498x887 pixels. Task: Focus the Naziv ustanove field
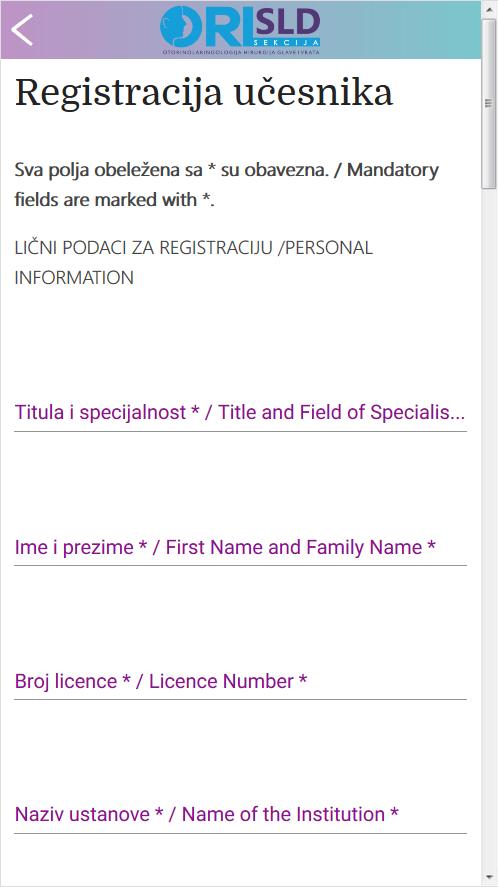[241, 815]
